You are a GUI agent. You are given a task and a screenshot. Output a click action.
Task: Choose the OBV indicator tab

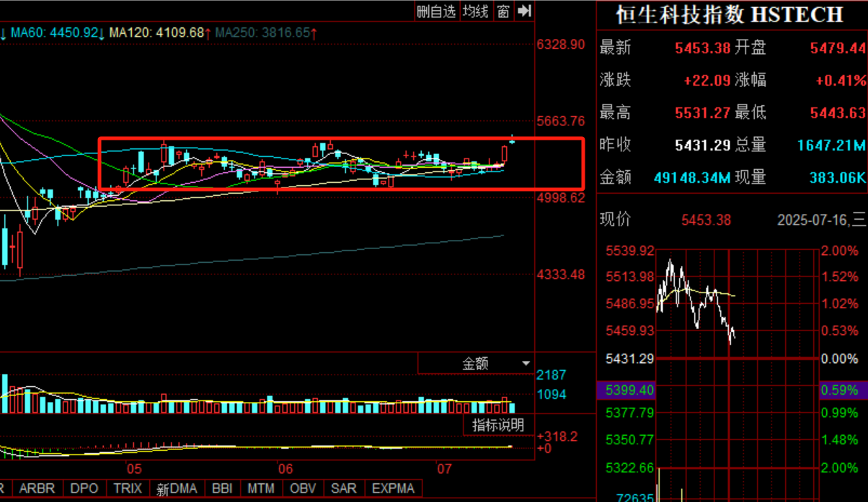pos(303,488)
